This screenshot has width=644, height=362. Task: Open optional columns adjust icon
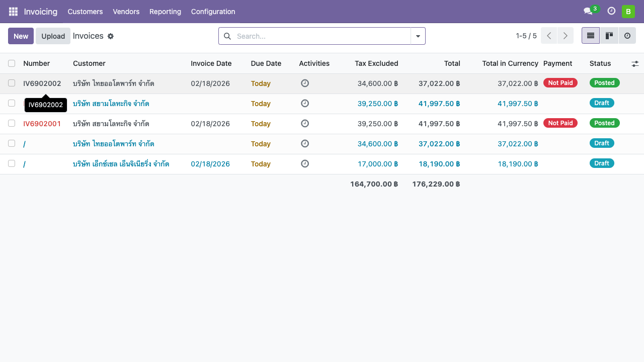tap(635, 64)
